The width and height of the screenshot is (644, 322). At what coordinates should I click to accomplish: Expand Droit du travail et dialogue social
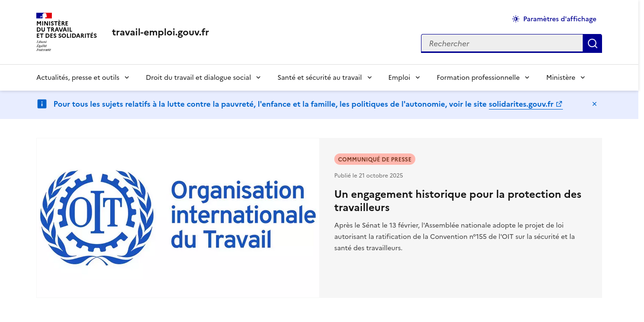click(203, 77)
